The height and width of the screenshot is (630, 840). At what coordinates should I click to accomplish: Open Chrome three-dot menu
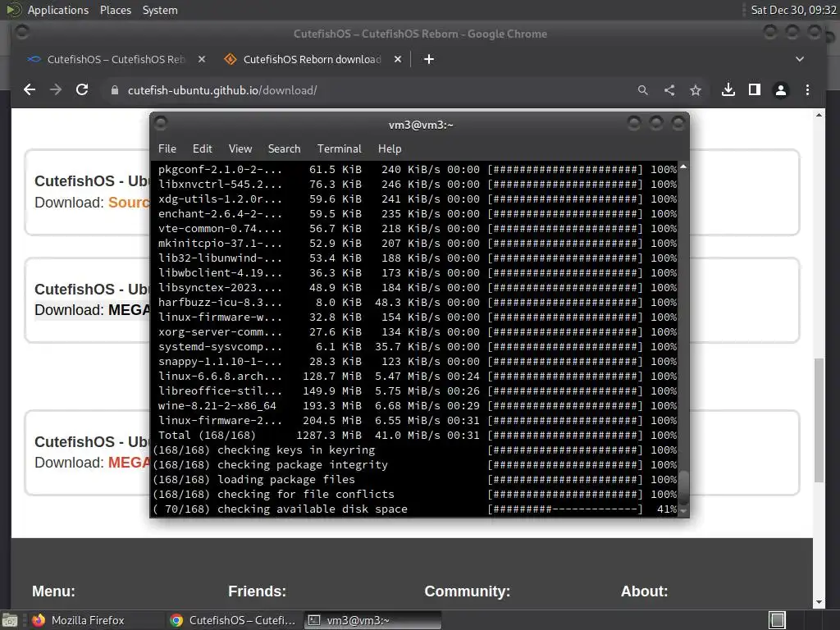point(807,90)
